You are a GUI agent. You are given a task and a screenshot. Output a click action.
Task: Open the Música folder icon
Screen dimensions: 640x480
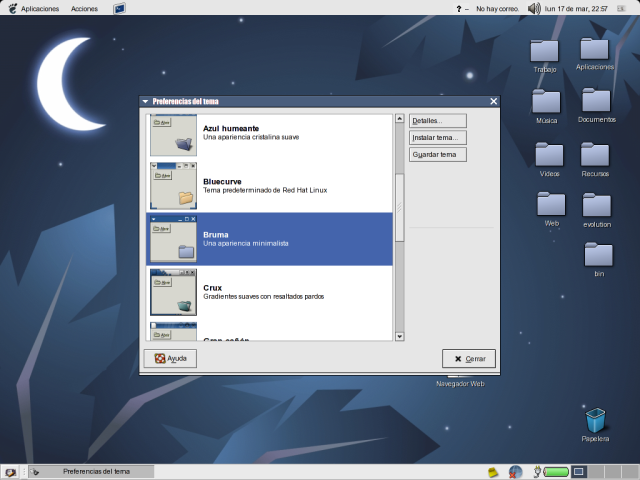(x=546, y=101)
